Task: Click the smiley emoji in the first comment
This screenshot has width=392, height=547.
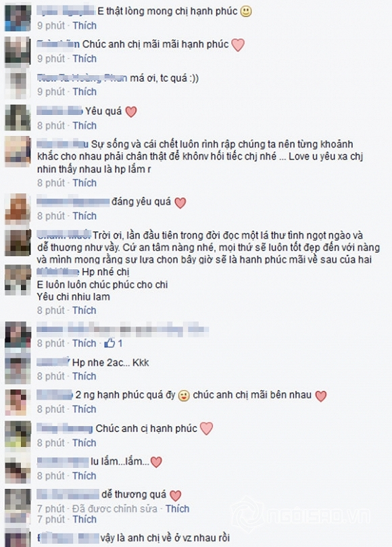Action: [x=246, y=11]
